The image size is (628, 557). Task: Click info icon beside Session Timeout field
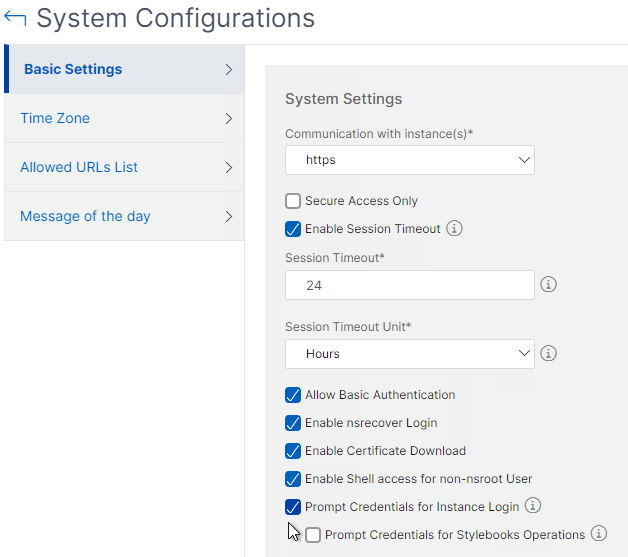pos(548,285)
